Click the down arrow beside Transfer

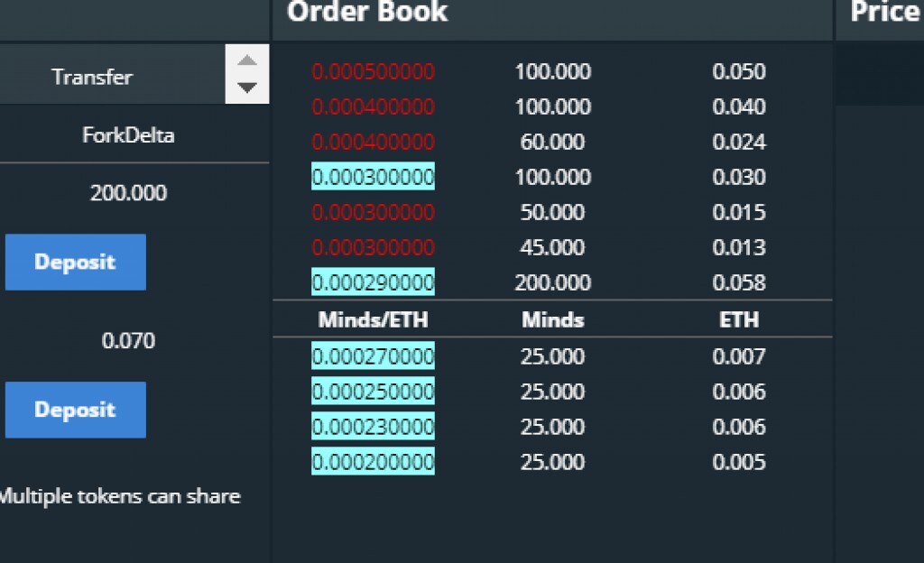(247, 88)
